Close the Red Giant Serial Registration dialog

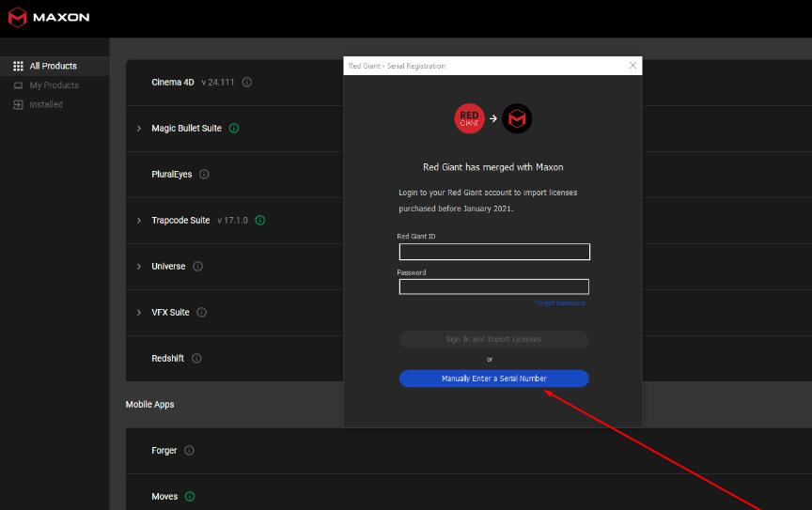632,65
